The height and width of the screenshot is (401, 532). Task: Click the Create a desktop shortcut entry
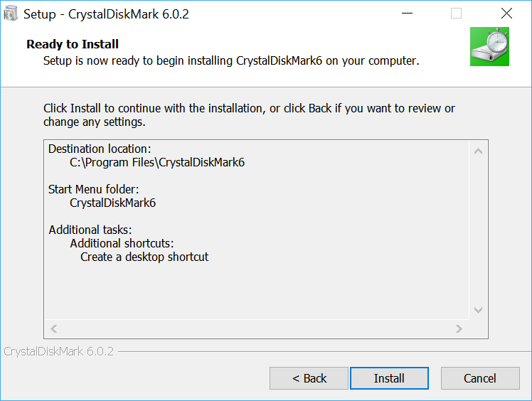(144, 257)
